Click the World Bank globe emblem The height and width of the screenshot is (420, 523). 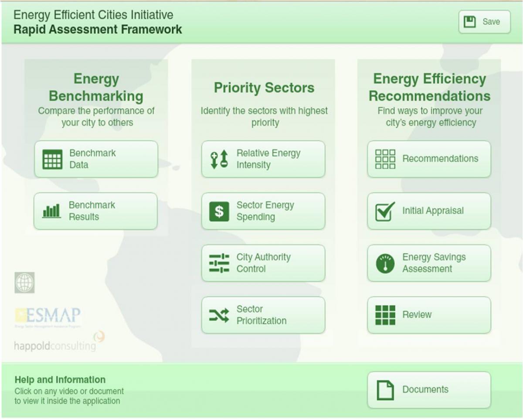[x=24, y=282]
